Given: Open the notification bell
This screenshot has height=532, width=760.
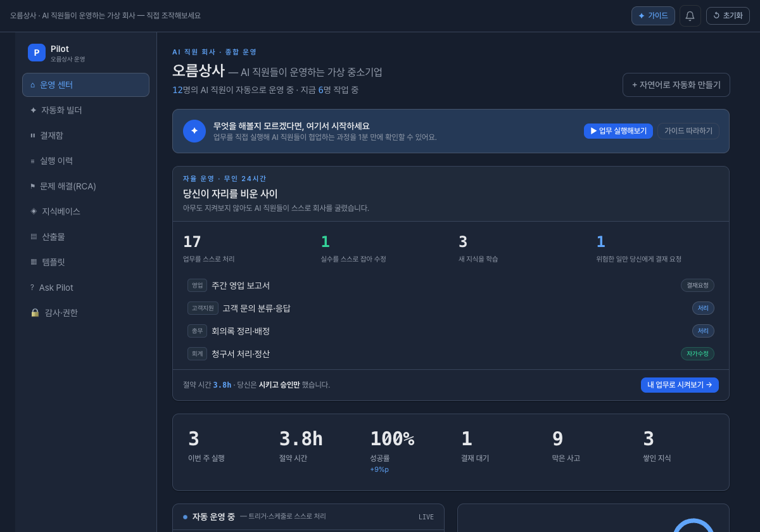Looking at the screenshot, I should coord(690,16).
